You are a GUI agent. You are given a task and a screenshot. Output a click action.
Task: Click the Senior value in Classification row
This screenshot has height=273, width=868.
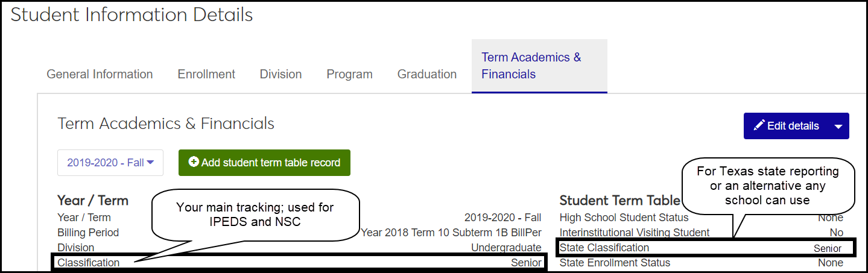pos(526,263)
